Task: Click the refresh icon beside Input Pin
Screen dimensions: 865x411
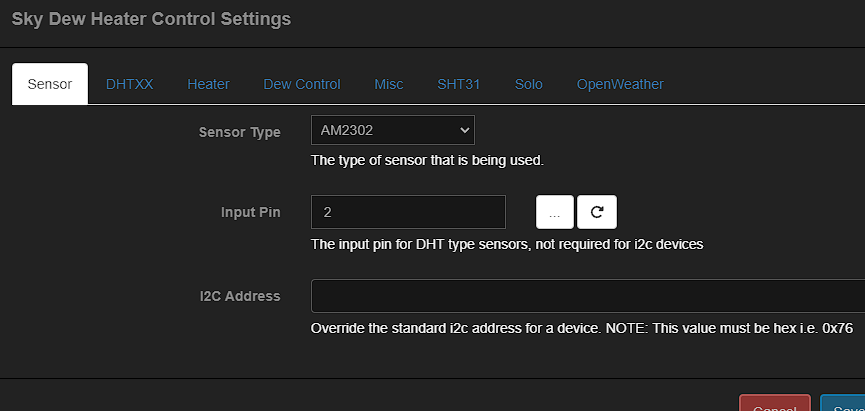Action: click(x=597, y=212)
